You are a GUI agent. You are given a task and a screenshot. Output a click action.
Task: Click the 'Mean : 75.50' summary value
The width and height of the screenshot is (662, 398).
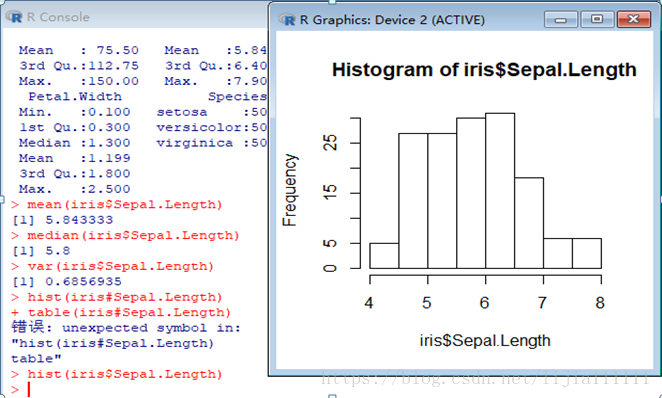[x=79, y=50]
